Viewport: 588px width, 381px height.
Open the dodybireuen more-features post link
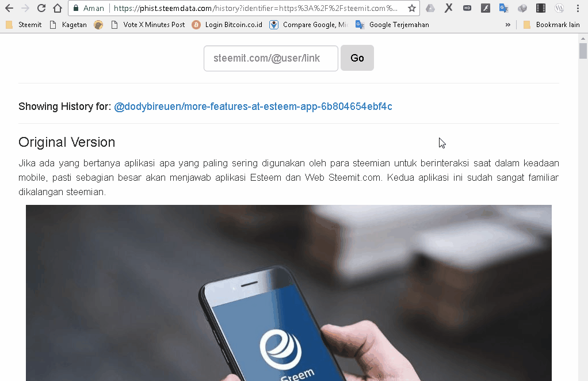(x=253, y=106)
